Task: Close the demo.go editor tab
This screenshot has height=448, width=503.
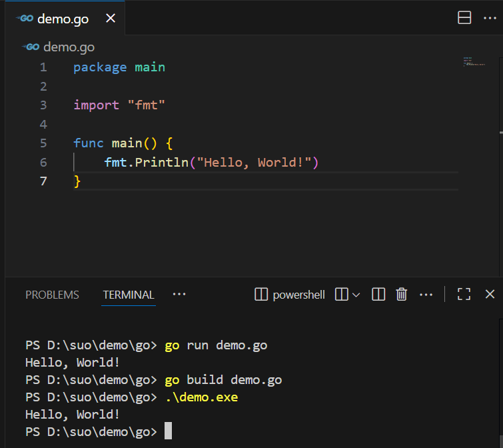Action: pos(111,18)
